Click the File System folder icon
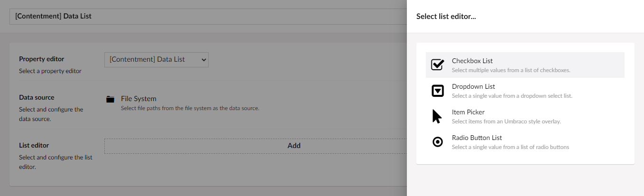 click(x=110, y=99)
